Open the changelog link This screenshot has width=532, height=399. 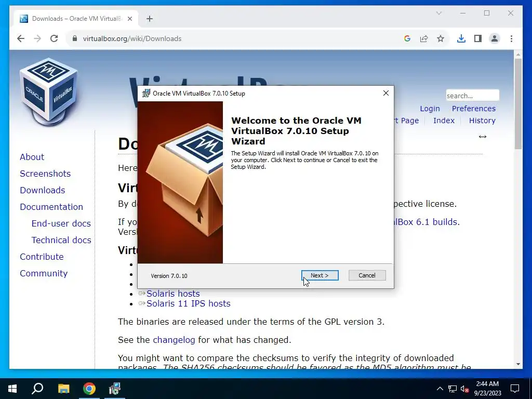click(174, 340)
